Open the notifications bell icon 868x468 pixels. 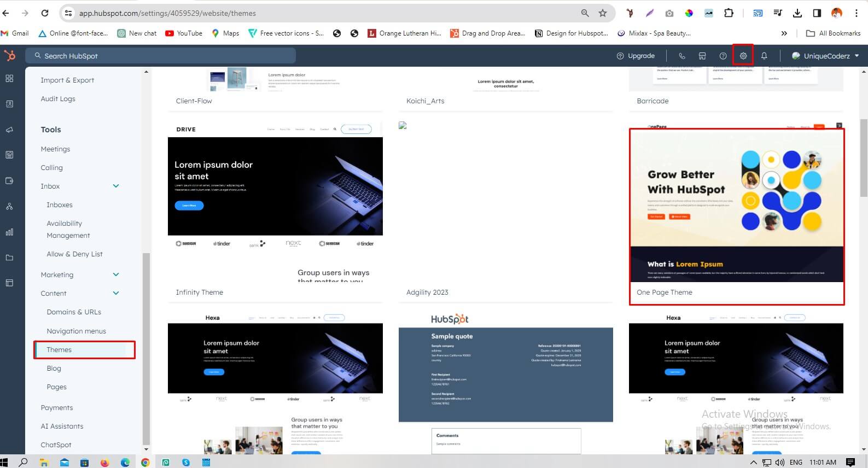(764, 56)
